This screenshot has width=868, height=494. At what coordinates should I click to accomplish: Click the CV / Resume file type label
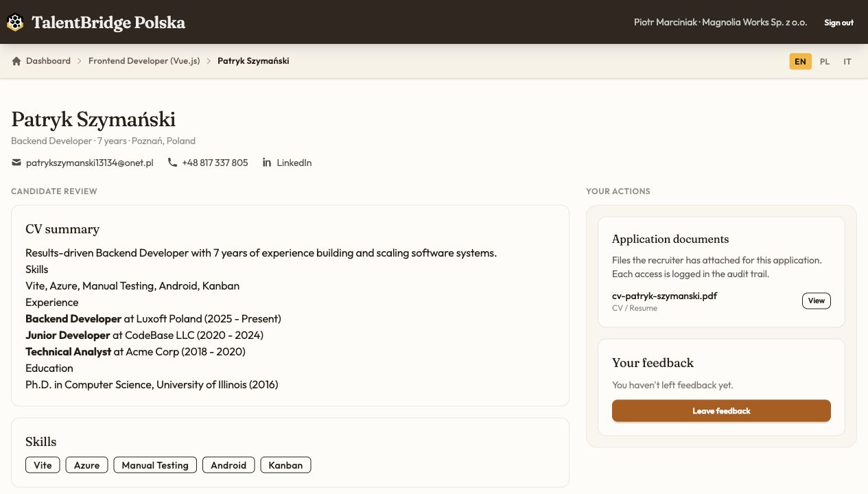pyautogui.click(x=635, y=308)
